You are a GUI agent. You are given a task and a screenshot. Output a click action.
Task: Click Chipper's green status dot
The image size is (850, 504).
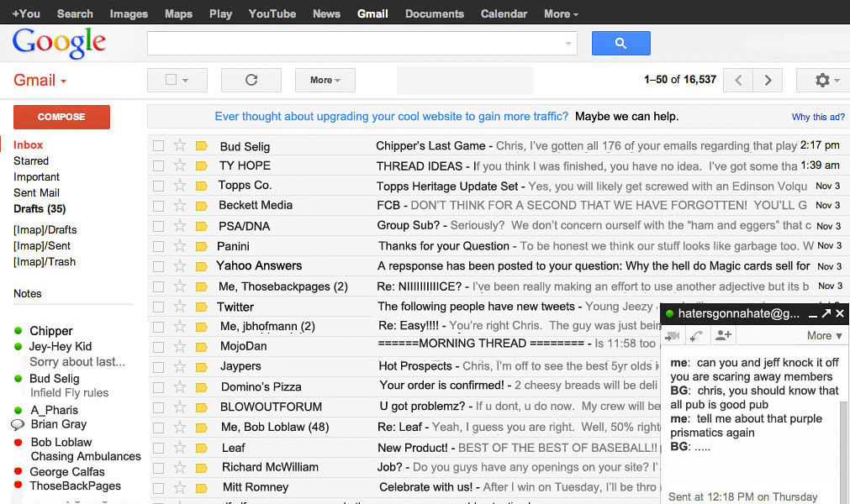pos(18,330)
